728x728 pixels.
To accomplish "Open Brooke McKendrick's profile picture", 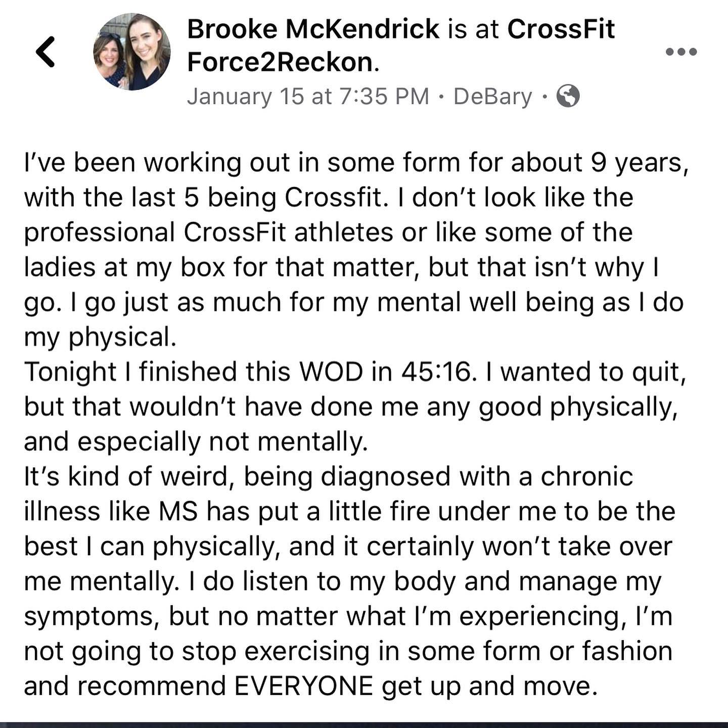I will [131, 52].
